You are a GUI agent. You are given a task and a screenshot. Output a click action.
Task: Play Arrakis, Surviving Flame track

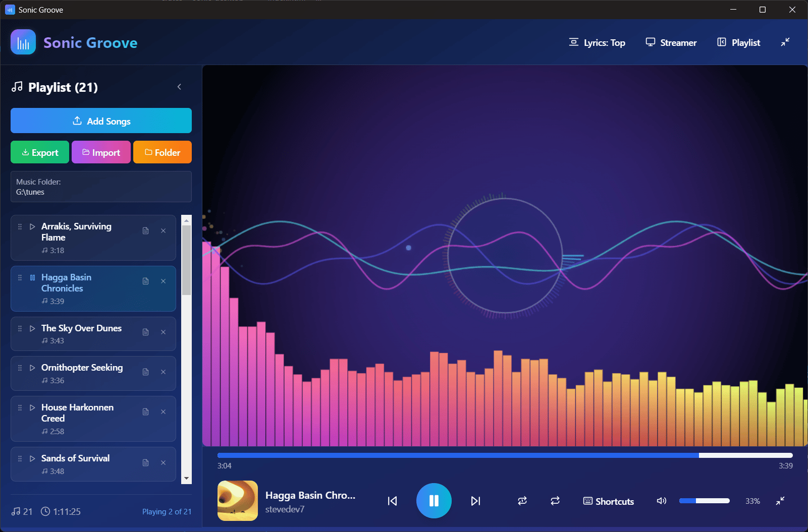(32, 226)
